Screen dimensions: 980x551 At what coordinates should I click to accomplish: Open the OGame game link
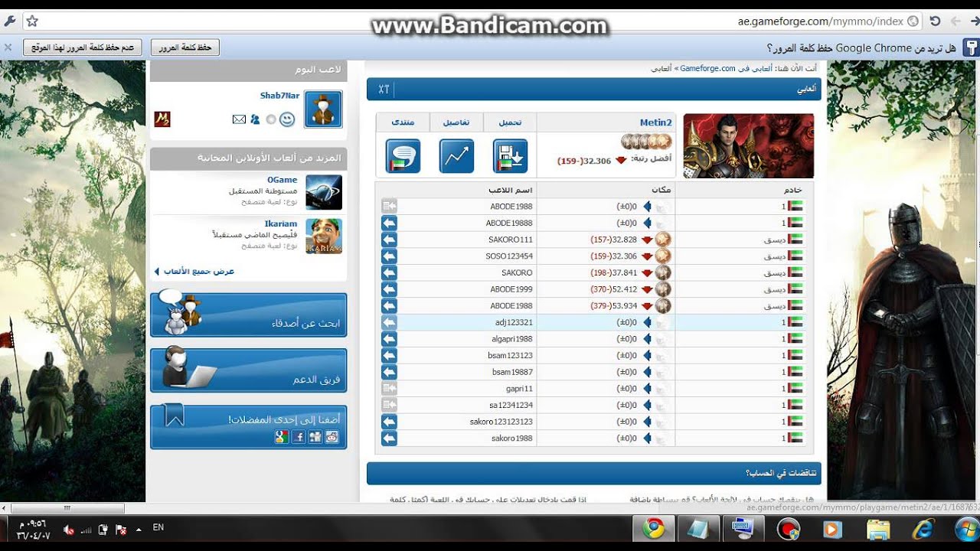(282, 180)
